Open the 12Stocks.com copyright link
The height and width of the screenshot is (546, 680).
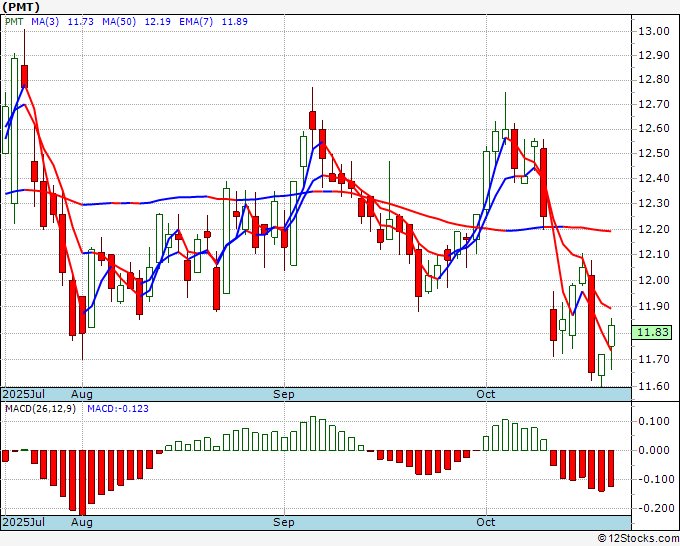638,539
